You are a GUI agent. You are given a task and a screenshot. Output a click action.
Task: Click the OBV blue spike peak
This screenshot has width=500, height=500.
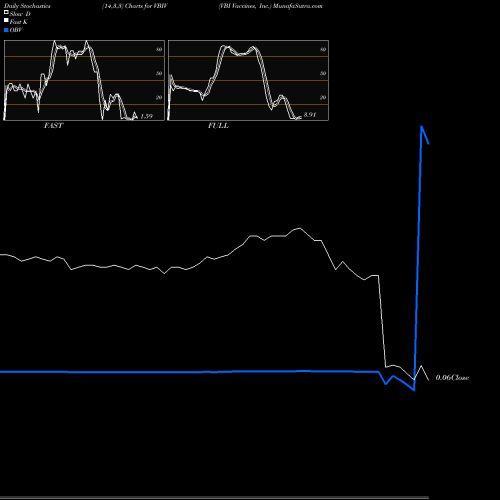tap(422, 127)
